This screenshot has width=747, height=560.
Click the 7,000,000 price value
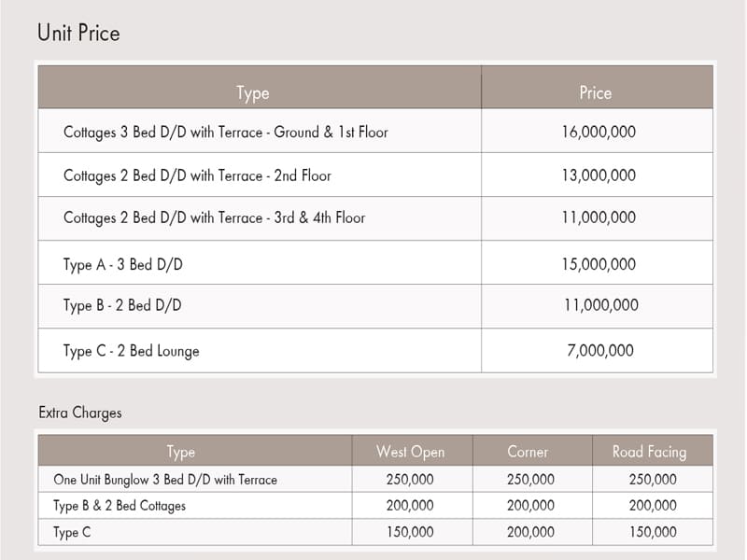click(x=599, y=352)
